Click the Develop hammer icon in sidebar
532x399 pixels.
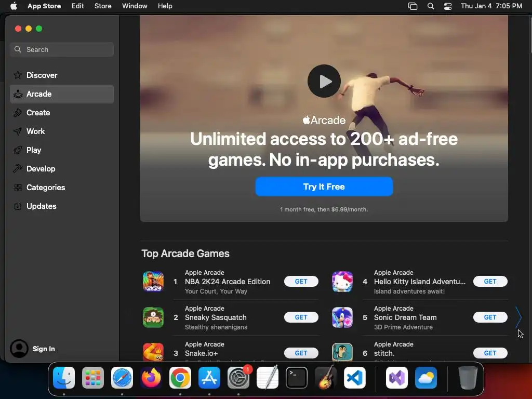coord(18,169)
